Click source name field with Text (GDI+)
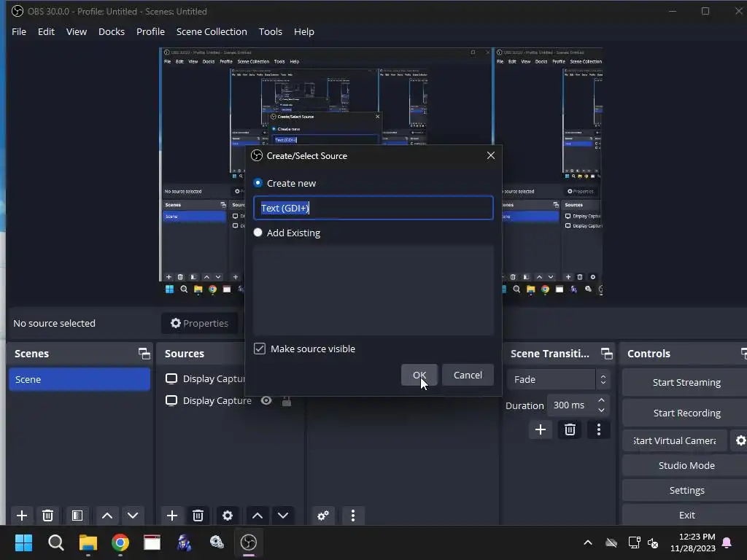Screen dimensions: 747x560 (x=373, y=208)
